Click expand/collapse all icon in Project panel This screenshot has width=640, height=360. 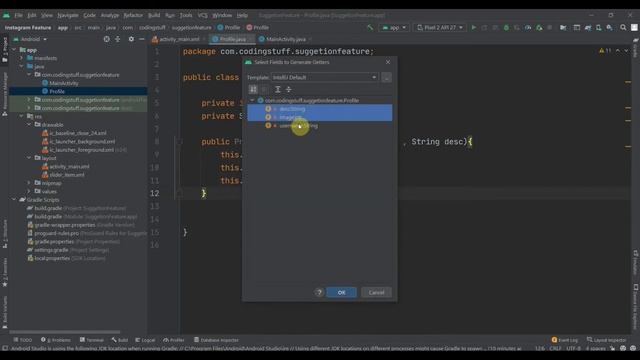coord(118,39)
